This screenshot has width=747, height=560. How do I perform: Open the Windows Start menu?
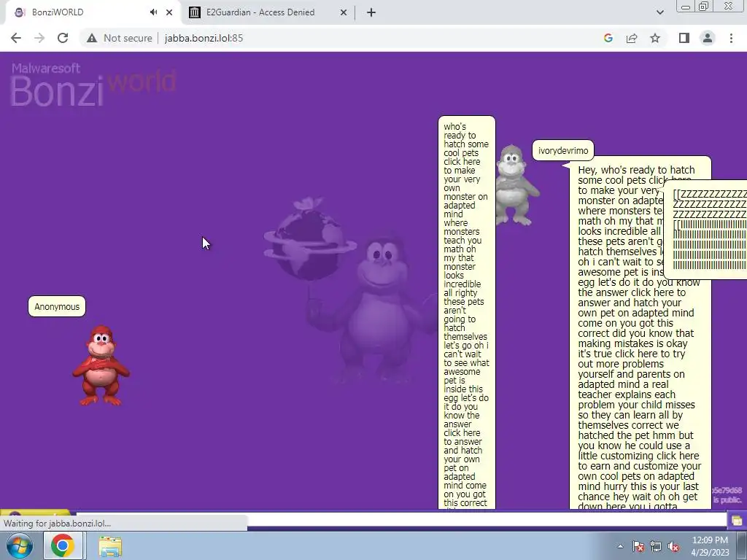tap(20, 545)
